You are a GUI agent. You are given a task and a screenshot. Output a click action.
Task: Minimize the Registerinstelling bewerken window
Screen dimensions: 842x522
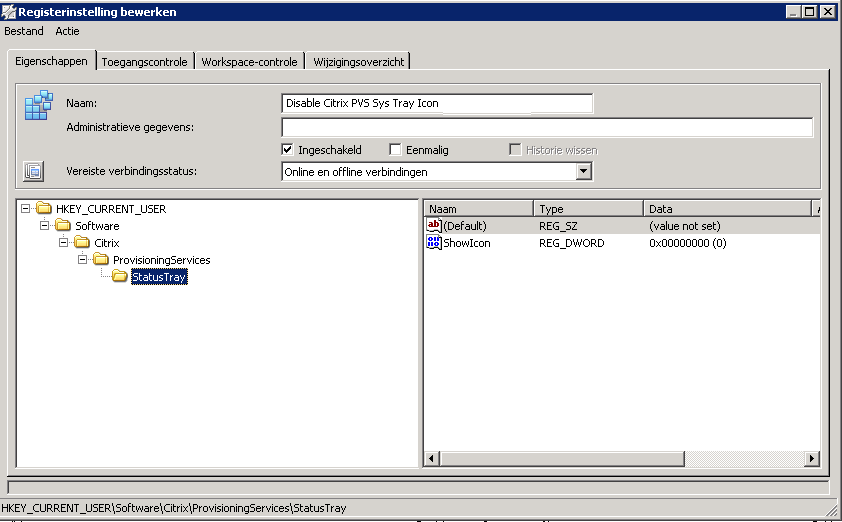pyautogui.click(x=793, y=11)
